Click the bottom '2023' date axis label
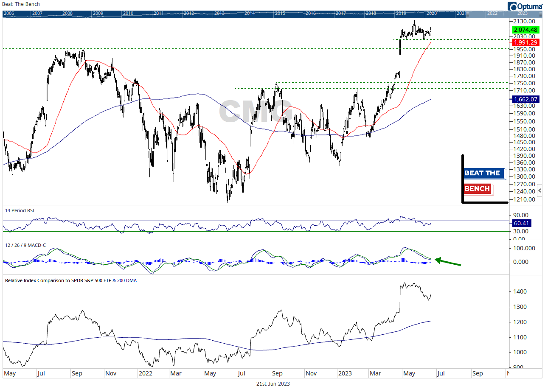Screen dimensions: 545x392 345,374
